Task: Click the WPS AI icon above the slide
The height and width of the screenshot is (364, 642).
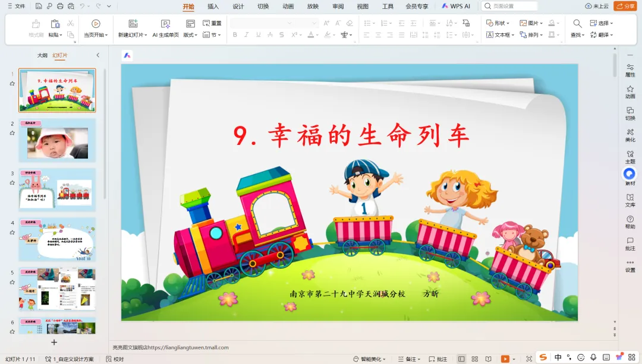Action: click(x=127, y=55)
